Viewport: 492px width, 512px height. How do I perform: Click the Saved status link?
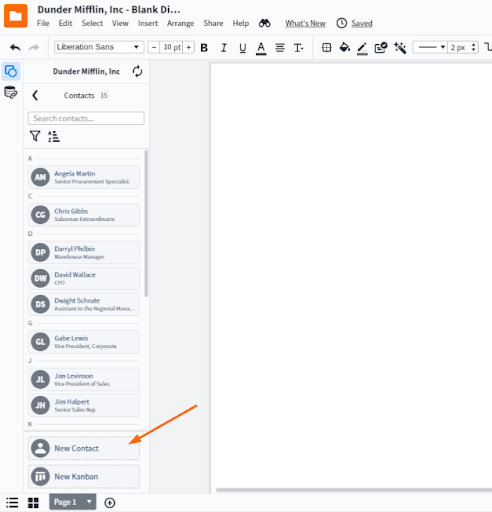(x=362, y=23)
